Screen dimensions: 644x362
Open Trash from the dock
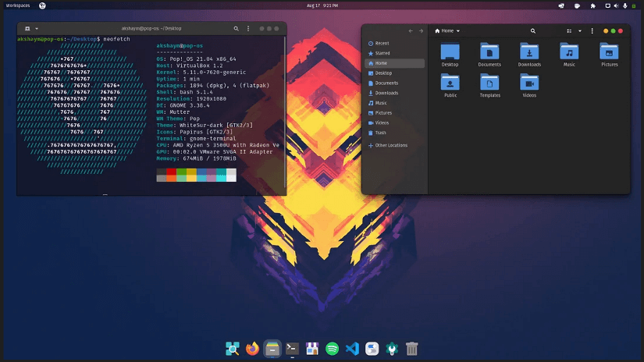pyautogui.click(x=411, y=349)
